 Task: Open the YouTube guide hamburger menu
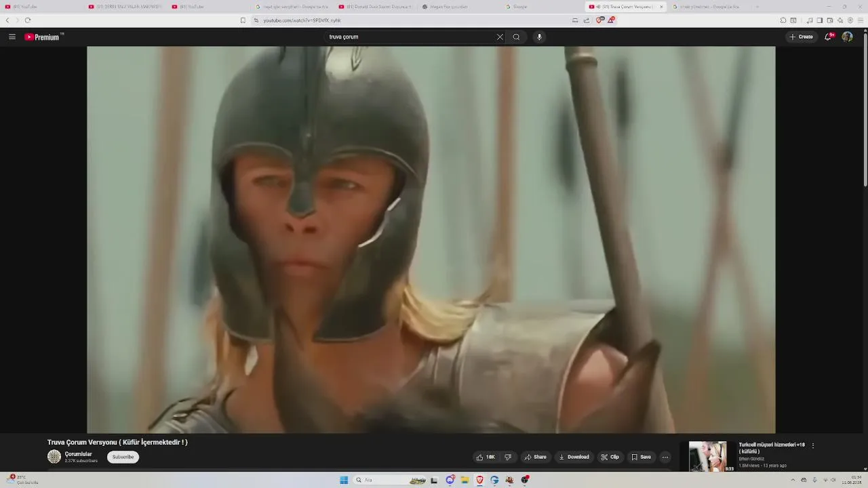pos(12,37)
